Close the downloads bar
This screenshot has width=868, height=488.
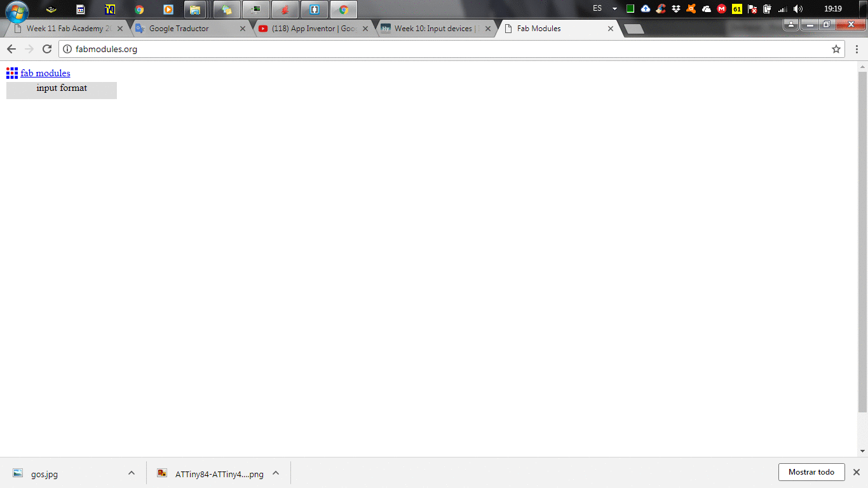click(x=856, y=472)
